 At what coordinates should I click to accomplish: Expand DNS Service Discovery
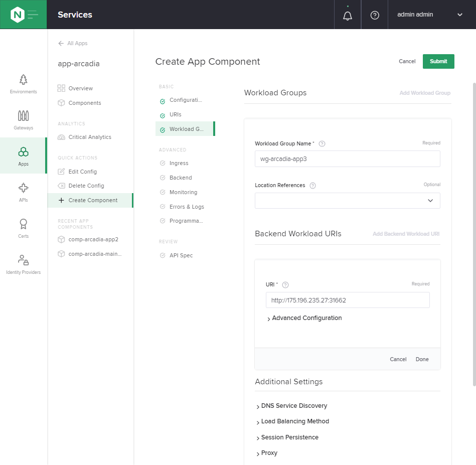pyautogui.click(x=292, y=406)
